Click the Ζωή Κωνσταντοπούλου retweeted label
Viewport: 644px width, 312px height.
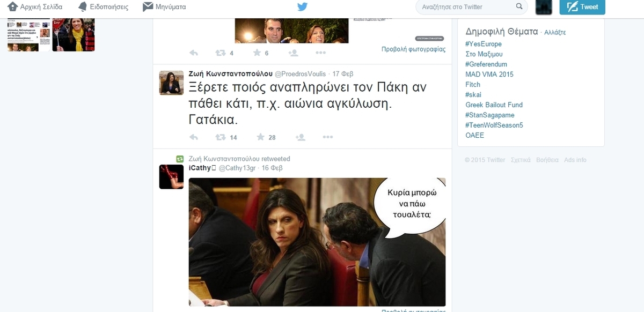point(239,159)
